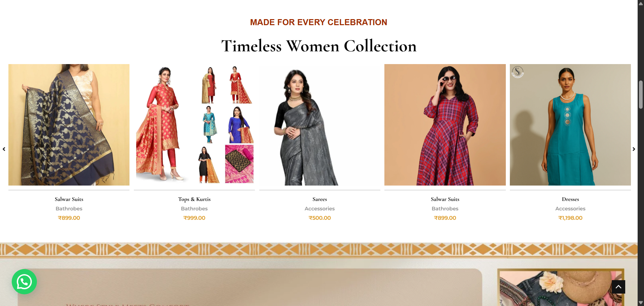Select Bathrobes category under Tops & Kurtis
Screen dimensions: 644x306
(194, 209)
